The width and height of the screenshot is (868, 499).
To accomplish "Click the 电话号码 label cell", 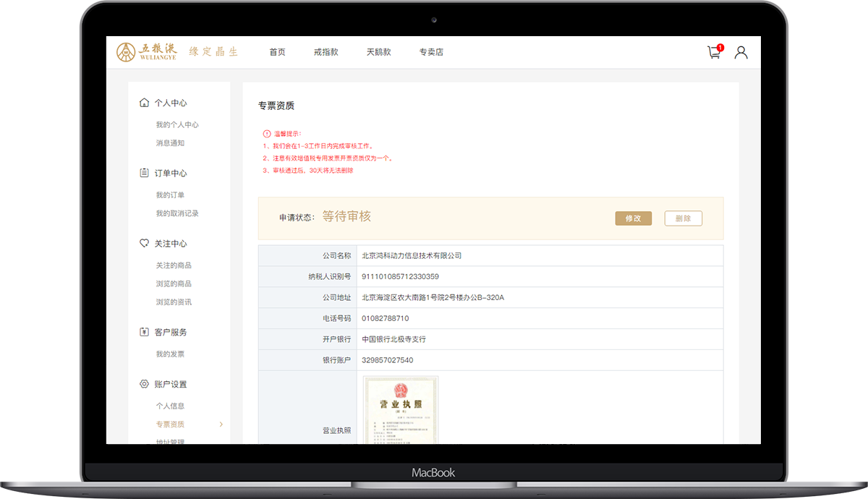I will (307, 318).
